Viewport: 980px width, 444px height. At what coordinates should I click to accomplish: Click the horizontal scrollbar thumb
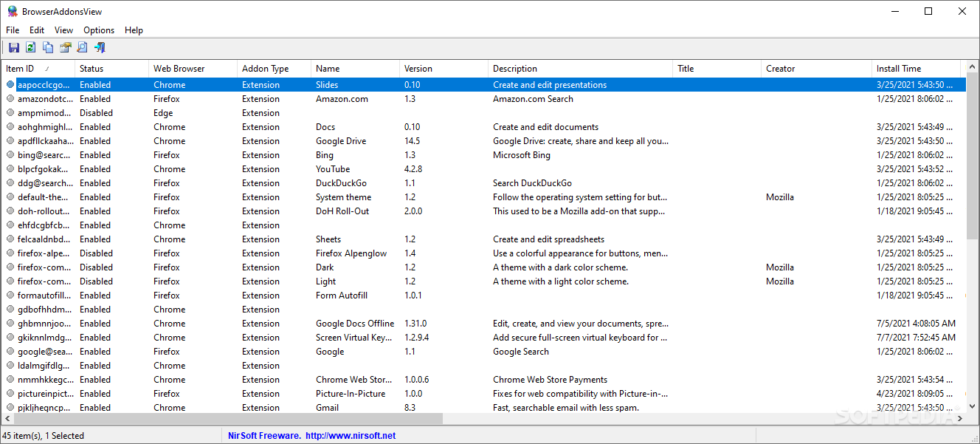[228, 419]
